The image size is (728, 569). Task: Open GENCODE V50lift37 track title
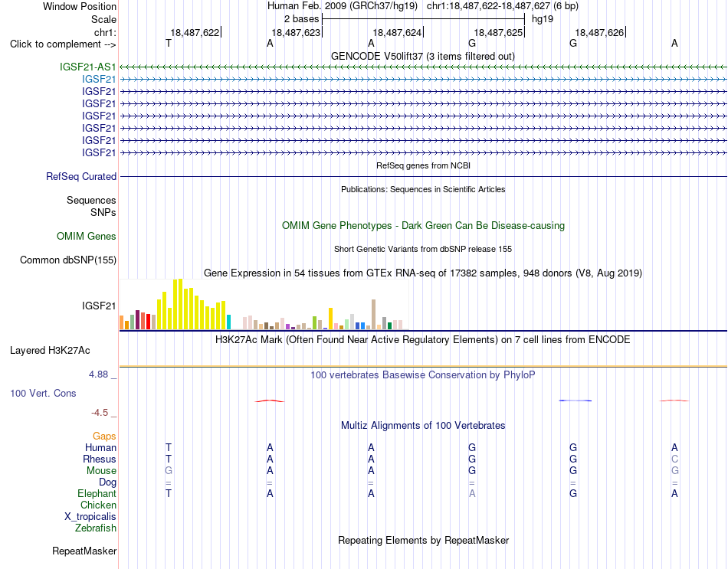[x=422, y=56]
